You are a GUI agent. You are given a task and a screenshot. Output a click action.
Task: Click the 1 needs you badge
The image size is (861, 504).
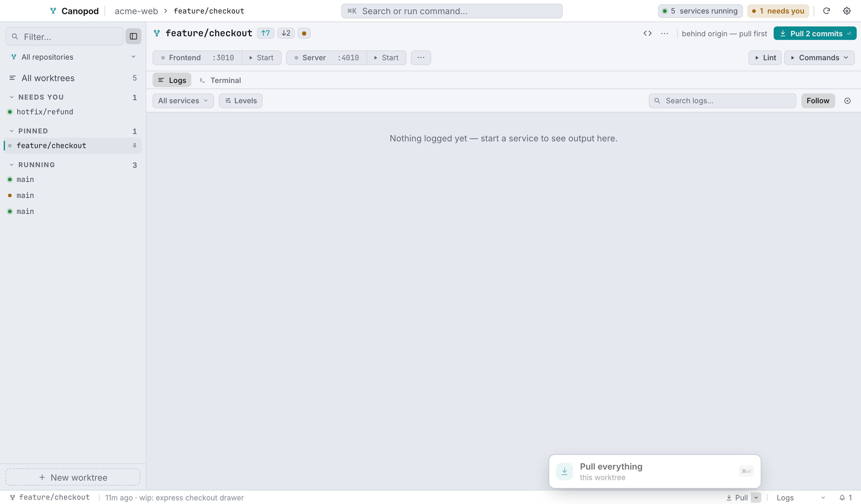coord(778,11)
